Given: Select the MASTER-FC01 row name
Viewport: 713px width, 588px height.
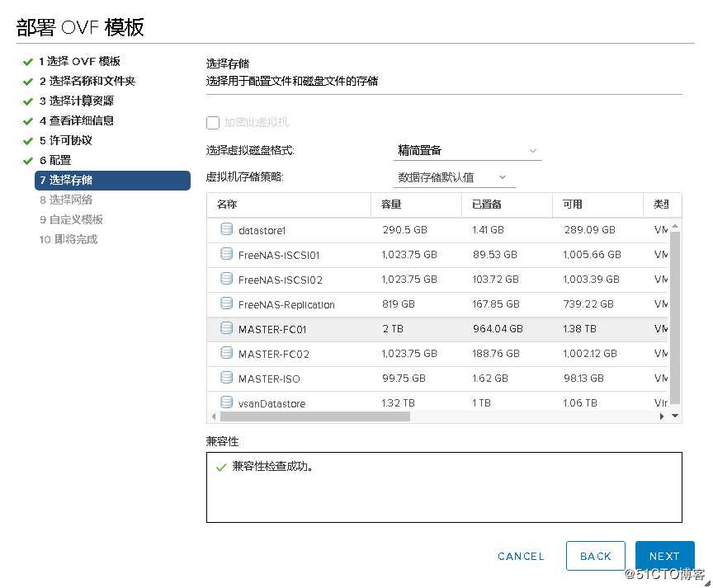Looking at the screenshot, I should point(272,329).
